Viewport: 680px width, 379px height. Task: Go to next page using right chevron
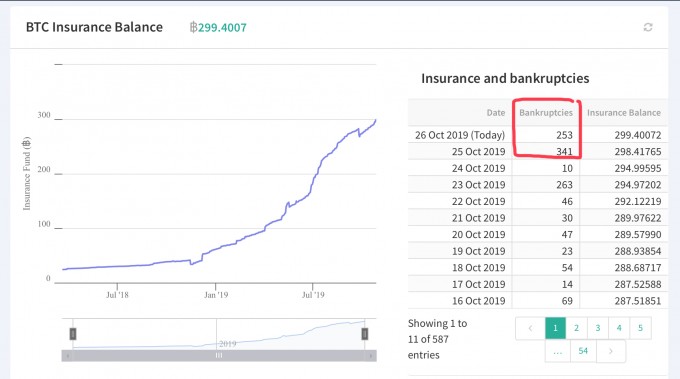point(611,351)
